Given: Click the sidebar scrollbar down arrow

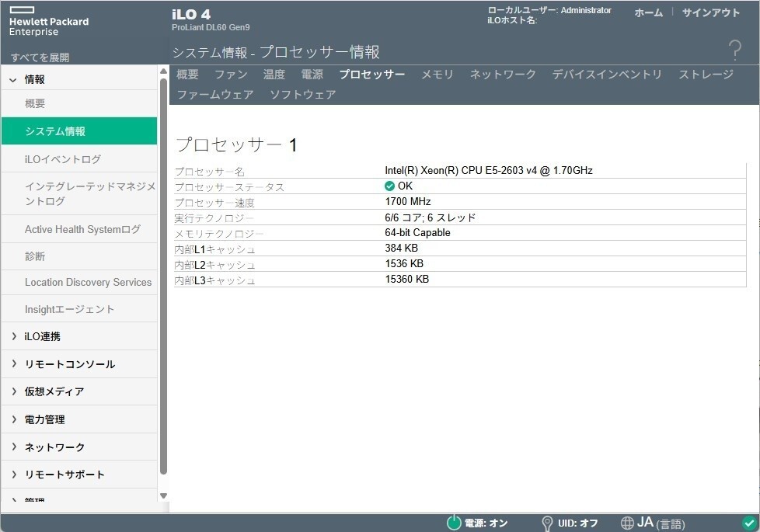Looking at the screenshot, I should click(x=163, y=495).
